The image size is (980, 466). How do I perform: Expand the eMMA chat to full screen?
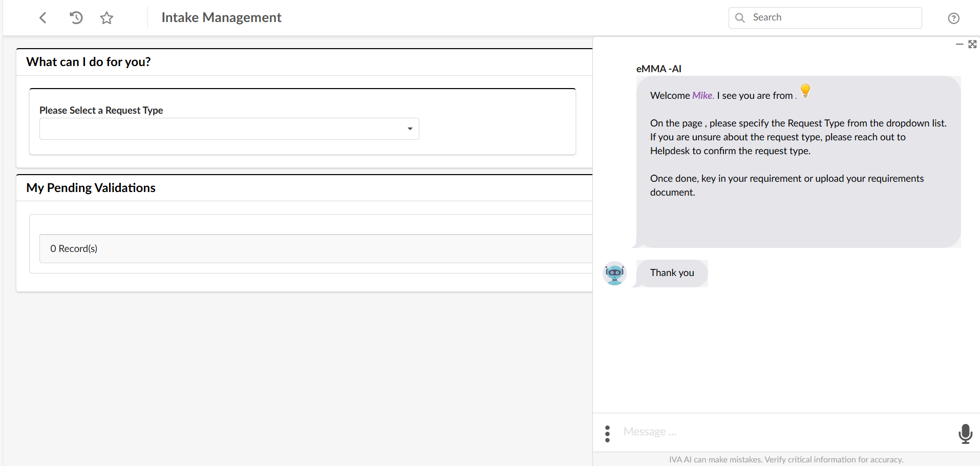[x=972, y=44]
